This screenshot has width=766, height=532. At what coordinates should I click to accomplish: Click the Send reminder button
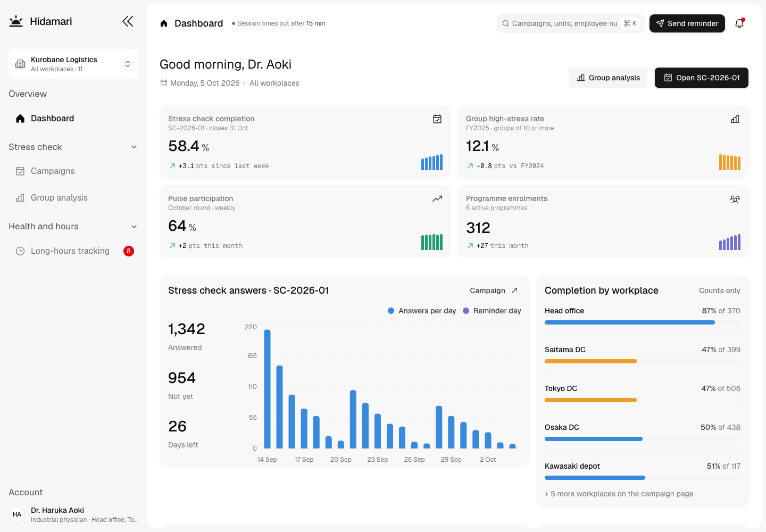click(687, 23)
